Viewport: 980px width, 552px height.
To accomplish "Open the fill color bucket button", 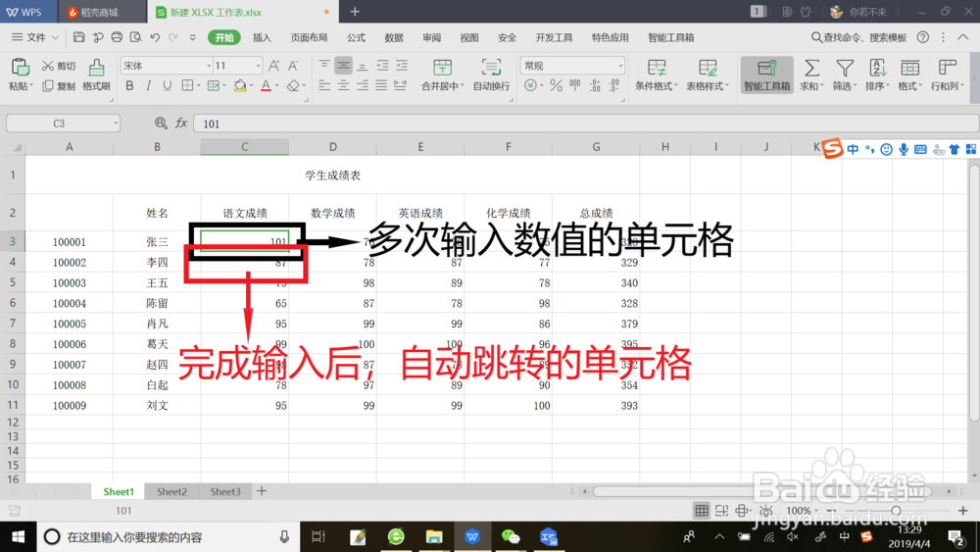I will [x=240, y=85].
